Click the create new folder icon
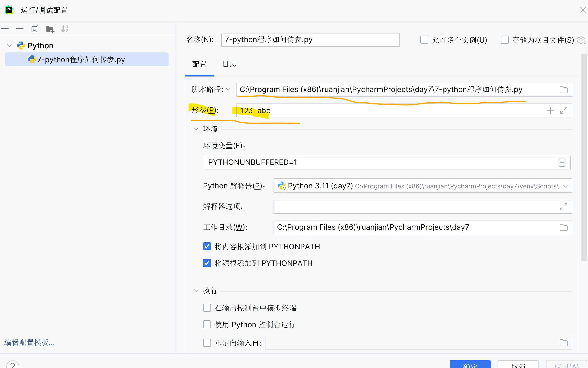Screen dimensions: 588x368 [50, 29]
